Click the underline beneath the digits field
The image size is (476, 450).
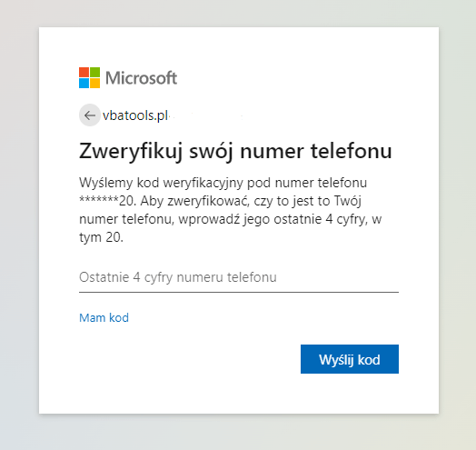pyautogui.click(x=239, y=293)
